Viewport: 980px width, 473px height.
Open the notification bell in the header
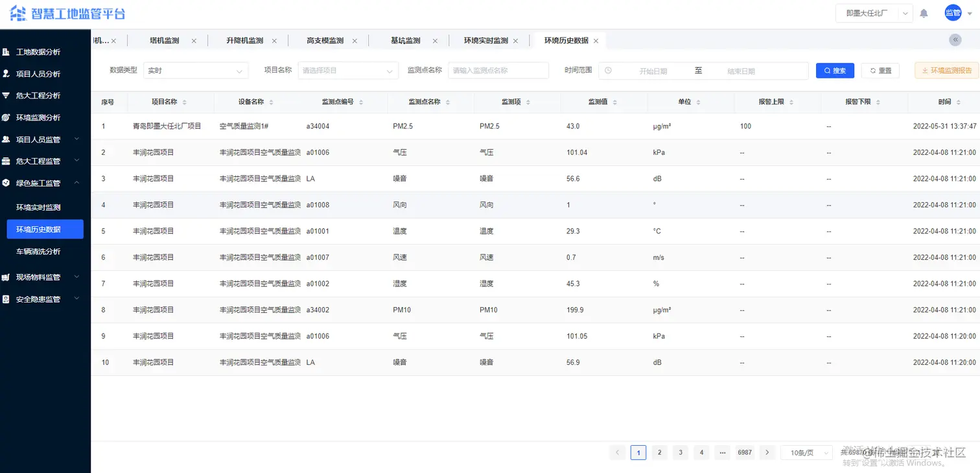tap(924, 13)
